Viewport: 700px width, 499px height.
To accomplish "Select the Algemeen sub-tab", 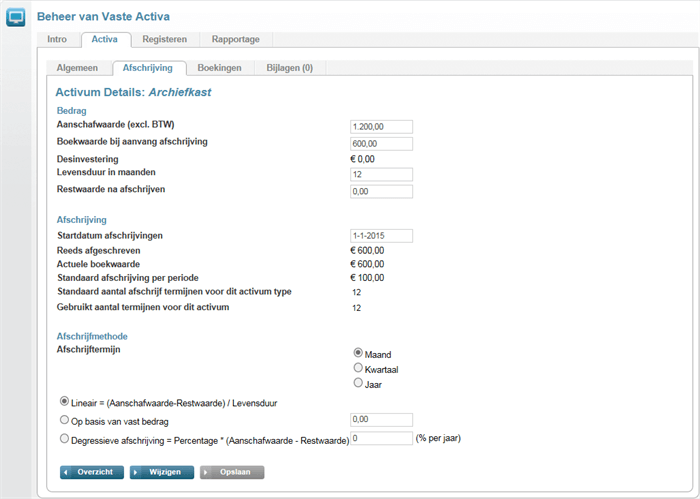I will (x=77, y=68).
